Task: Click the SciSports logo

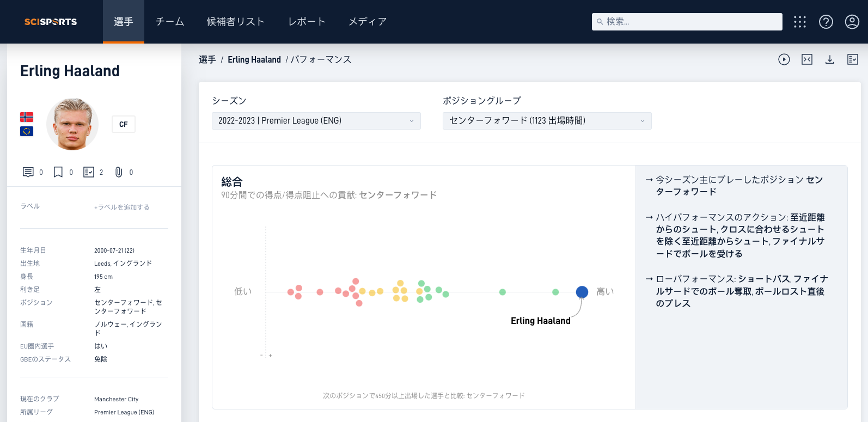Action: pos(51,22)
